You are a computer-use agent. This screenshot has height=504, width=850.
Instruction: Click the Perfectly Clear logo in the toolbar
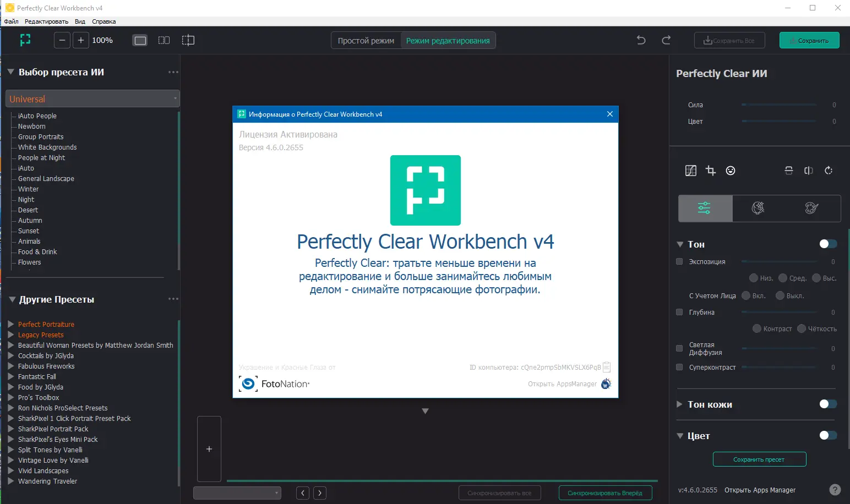(x=25, y=40)
